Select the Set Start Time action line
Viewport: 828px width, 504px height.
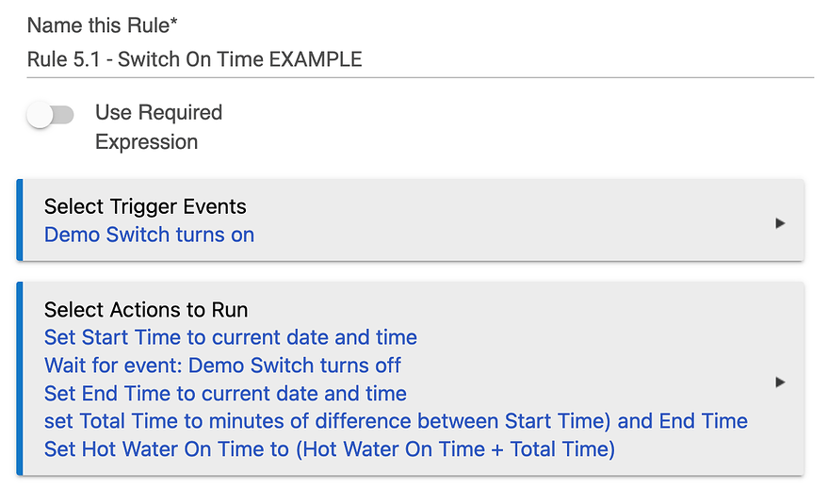(230, 337)
